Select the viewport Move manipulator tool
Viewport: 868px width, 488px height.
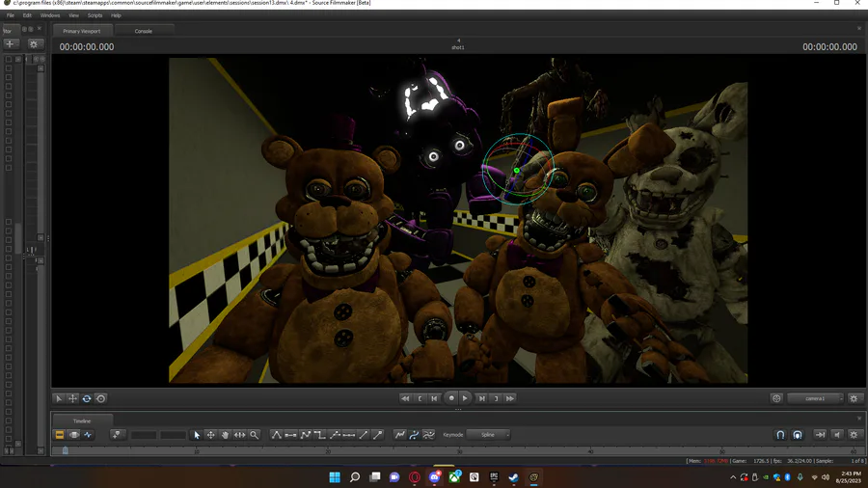pos(72,398)
